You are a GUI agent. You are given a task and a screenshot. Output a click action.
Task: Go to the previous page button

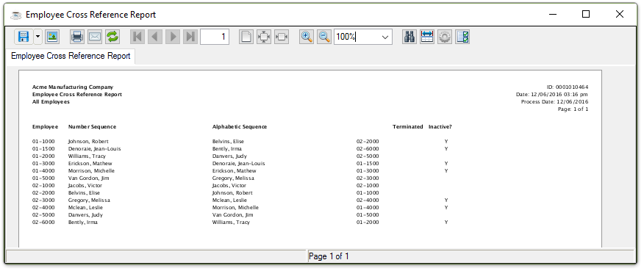pos(155,37)
